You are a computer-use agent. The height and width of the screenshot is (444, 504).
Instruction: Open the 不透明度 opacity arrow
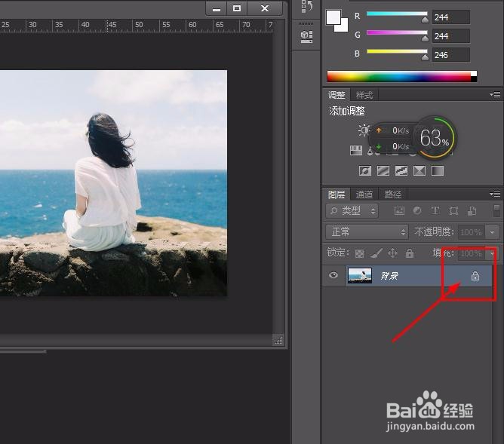point(492,231)
